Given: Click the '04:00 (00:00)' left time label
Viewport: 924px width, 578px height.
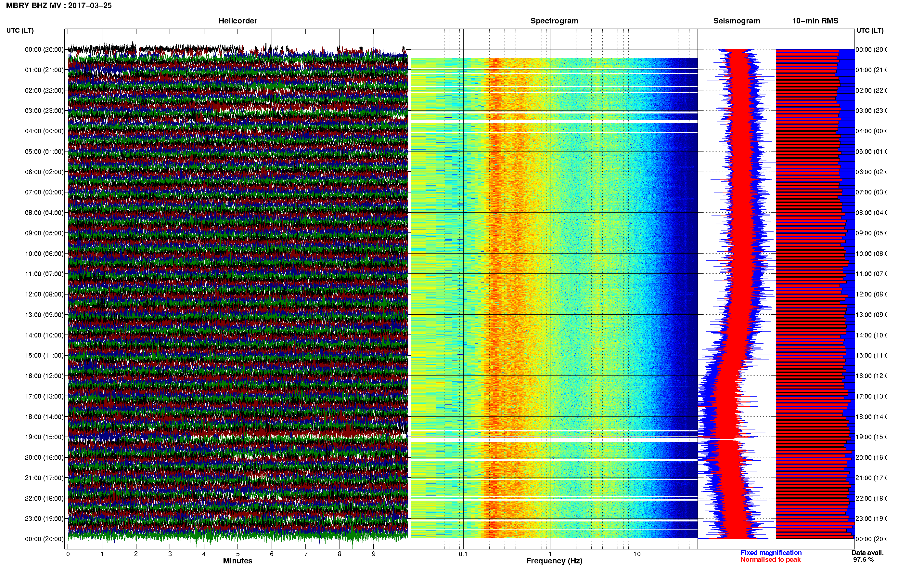Looking at the screenshot, I should click(x=44, y=131).
